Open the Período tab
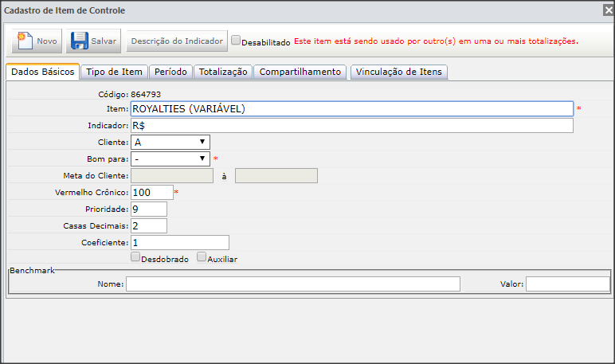The image size is (615, 364). [170, 72]
